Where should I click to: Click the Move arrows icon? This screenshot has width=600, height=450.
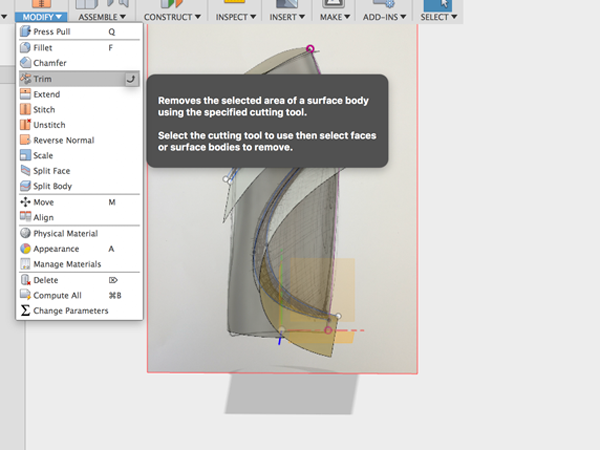coord(25,202)
